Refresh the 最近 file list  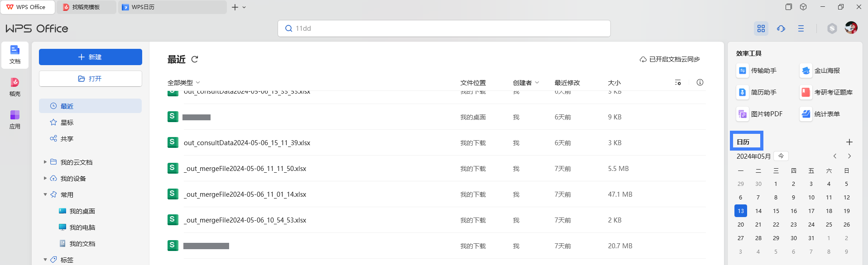pyautogui.click(x=195, y=59)
